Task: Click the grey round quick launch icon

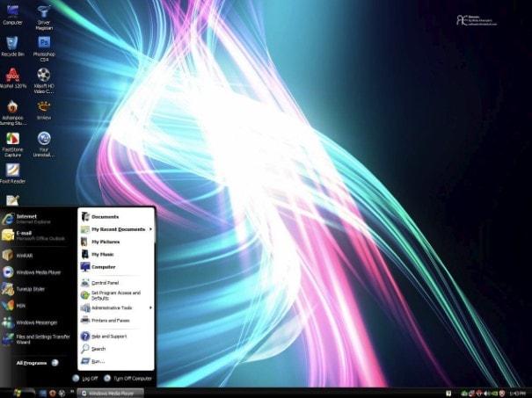Action: pos(62,394)
